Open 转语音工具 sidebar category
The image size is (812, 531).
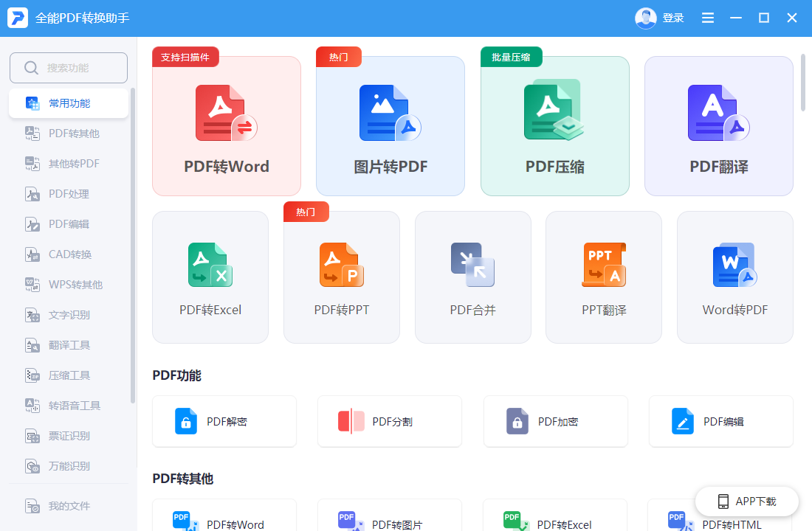(x=69, y=406)
